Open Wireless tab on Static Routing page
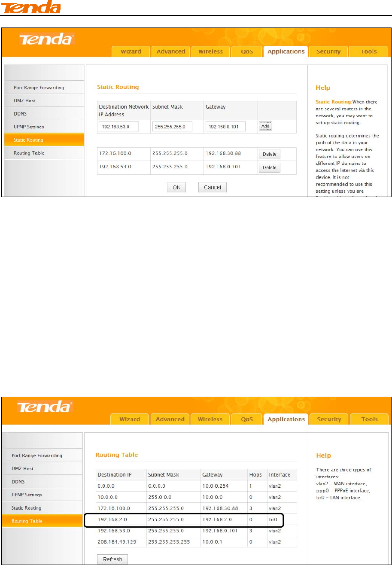Viewport: 392px width, 565px height. click(210, 52)
